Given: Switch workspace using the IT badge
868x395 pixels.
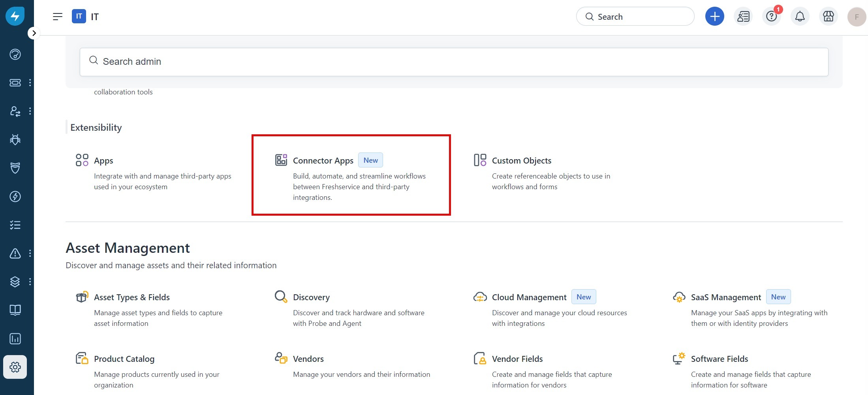Looking at the screenshot, I should (x=79, y=16).
